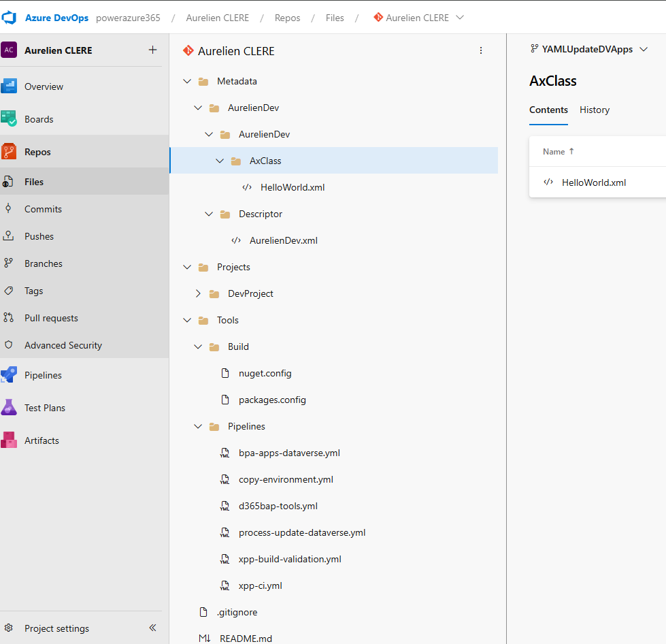The width and height of the screenshot is (666, 644).
Task: Collapse the outer AurelienDev folder chevron
Action: click(198, 108)
